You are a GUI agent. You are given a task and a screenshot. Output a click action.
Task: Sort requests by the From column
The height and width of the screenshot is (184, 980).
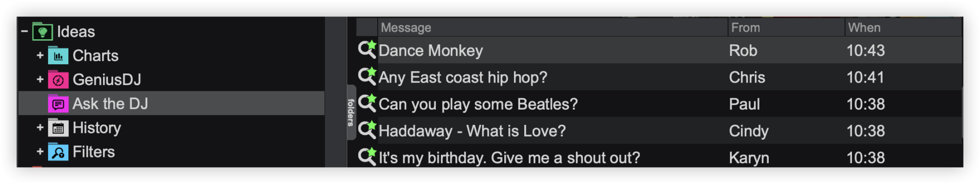coord(786,28)
